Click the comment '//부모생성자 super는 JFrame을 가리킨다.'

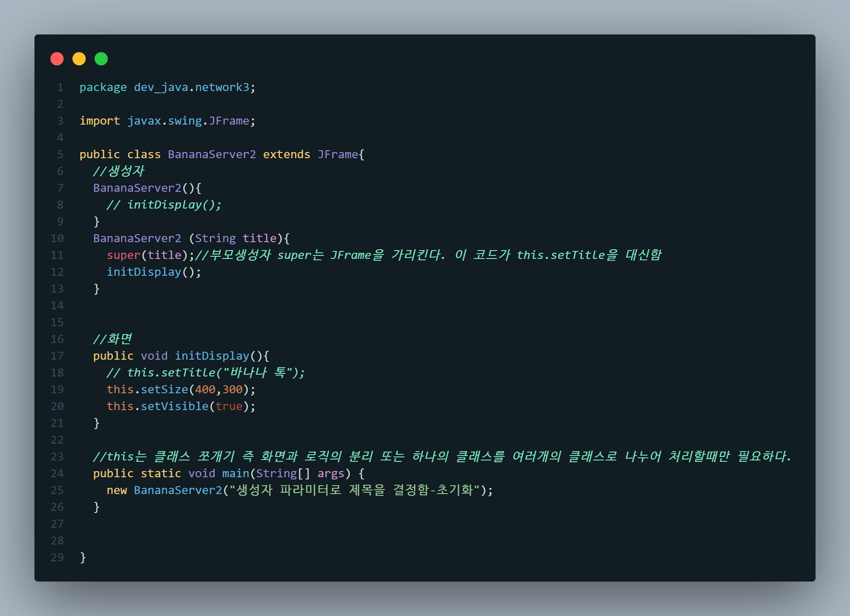[x=320, y=255]
